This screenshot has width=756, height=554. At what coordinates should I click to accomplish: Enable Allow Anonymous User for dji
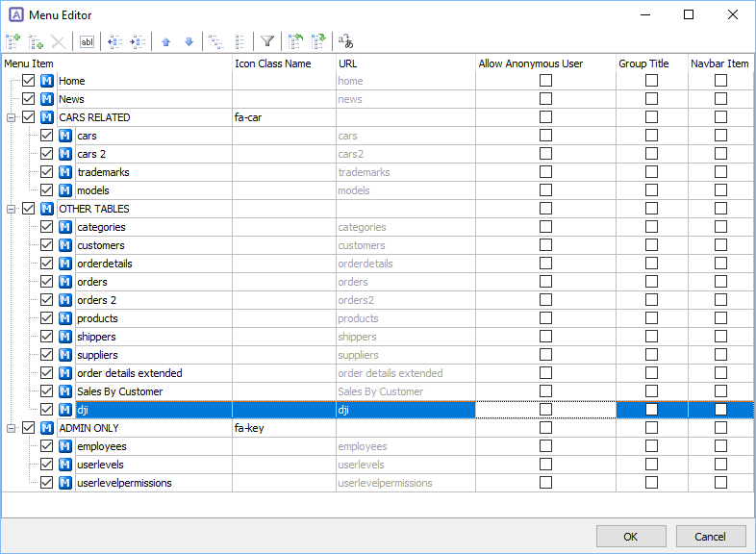tap(545, 410)
